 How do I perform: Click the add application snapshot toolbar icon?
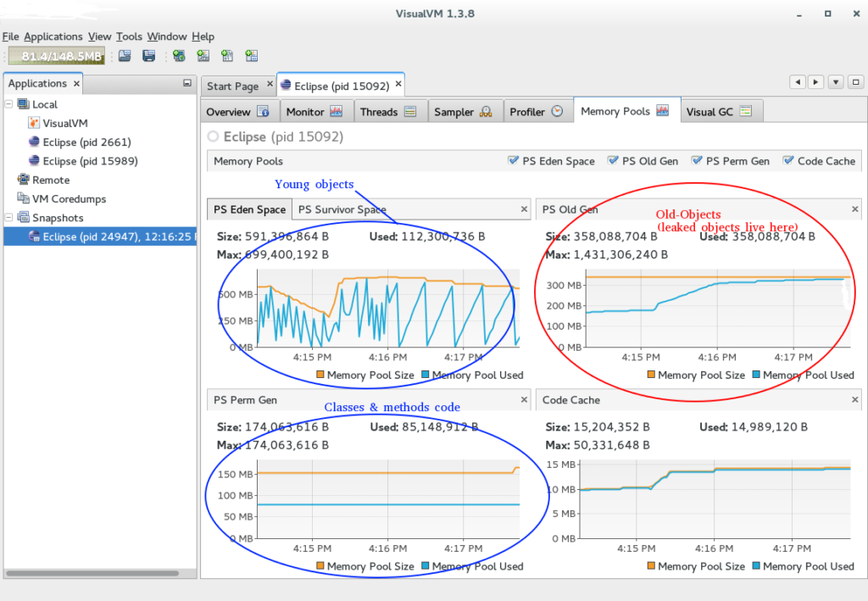[249, 55]
